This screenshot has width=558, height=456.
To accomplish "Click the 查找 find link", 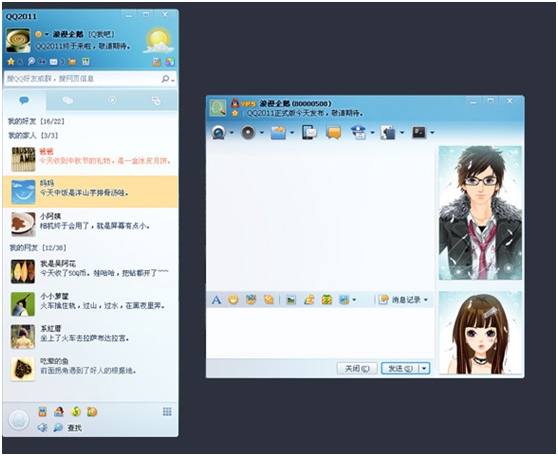I will tap(75, 428).
